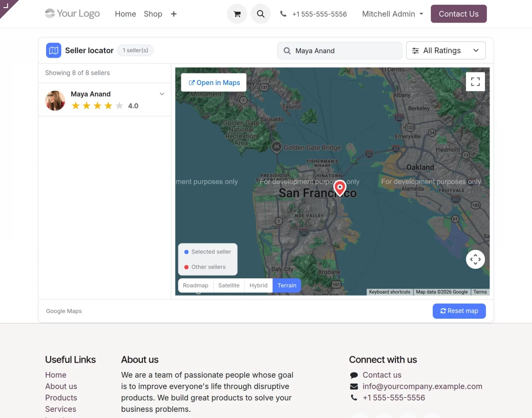Switch map to Satellite view
This screenshot has width=532, height=418.
[229, 285]
